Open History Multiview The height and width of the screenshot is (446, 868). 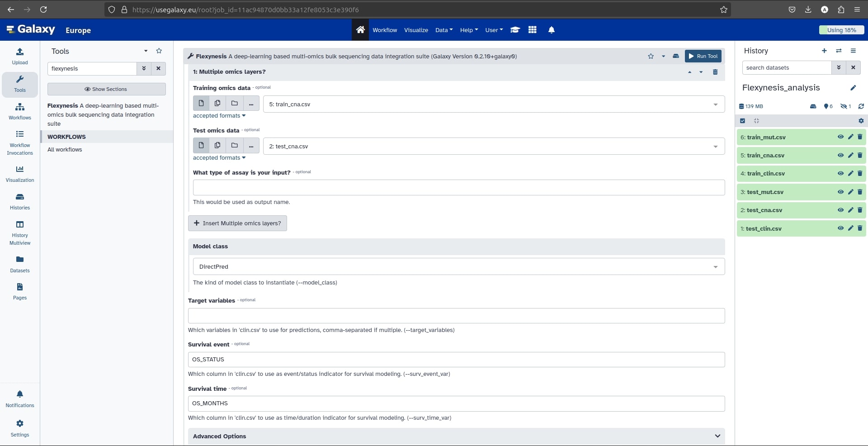pos(20,233)
